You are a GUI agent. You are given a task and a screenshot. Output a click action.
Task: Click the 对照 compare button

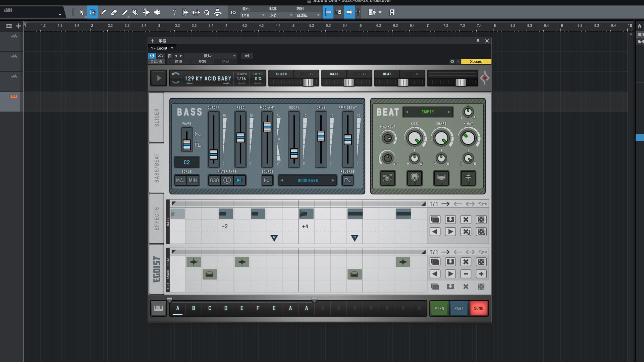178,61
